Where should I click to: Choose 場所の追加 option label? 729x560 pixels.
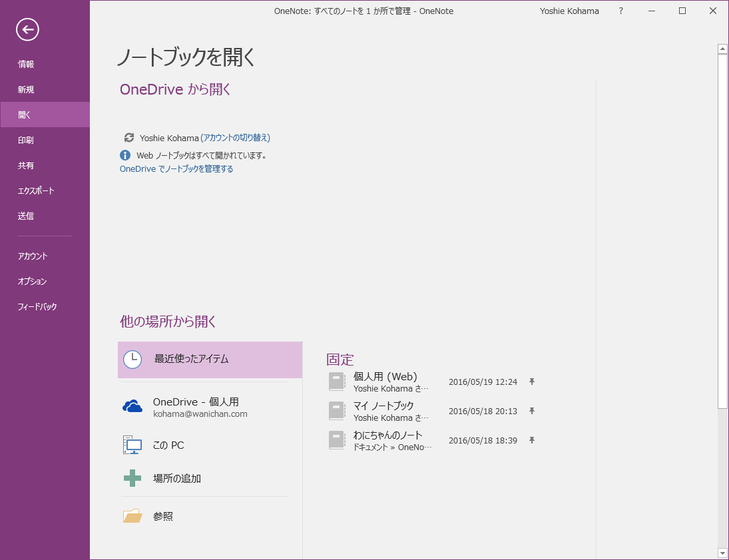(177, 478)
